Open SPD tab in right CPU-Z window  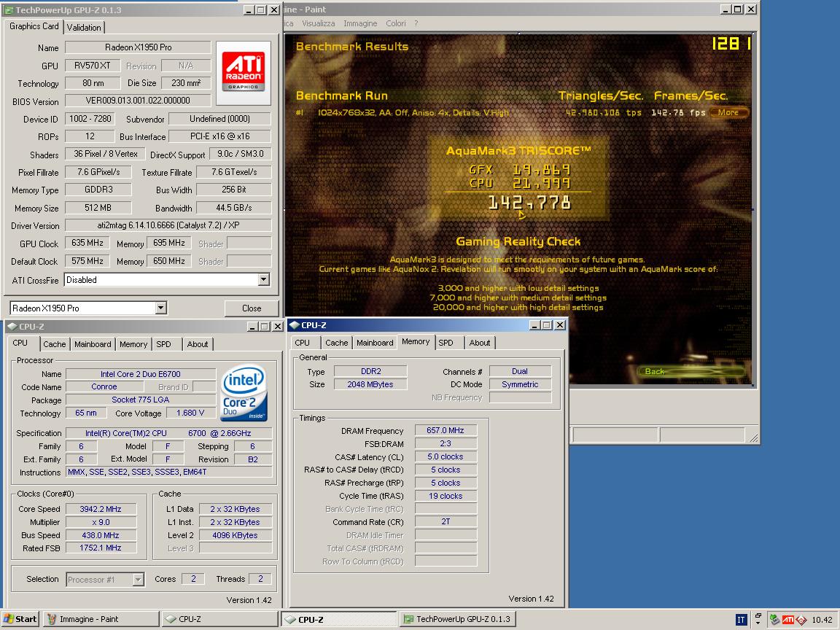(446, 343)
